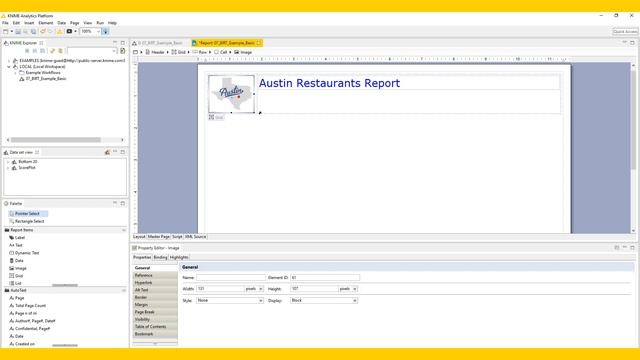Select the Austin Restaurants Report title text
The height and width of the screenshot is (360, 640).
[329, 83]
